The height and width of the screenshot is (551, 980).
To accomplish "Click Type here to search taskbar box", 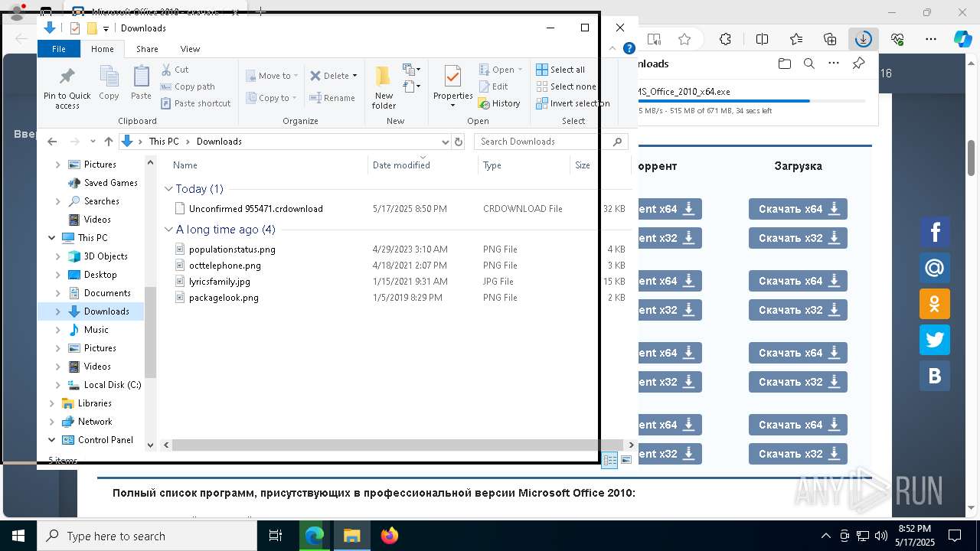I will click(x=147, y=536).
